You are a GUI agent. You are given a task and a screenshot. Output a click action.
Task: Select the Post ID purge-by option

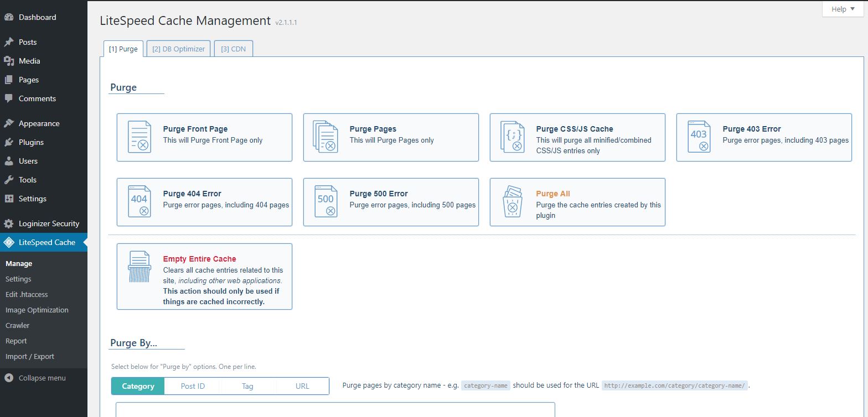pos(193,386)
